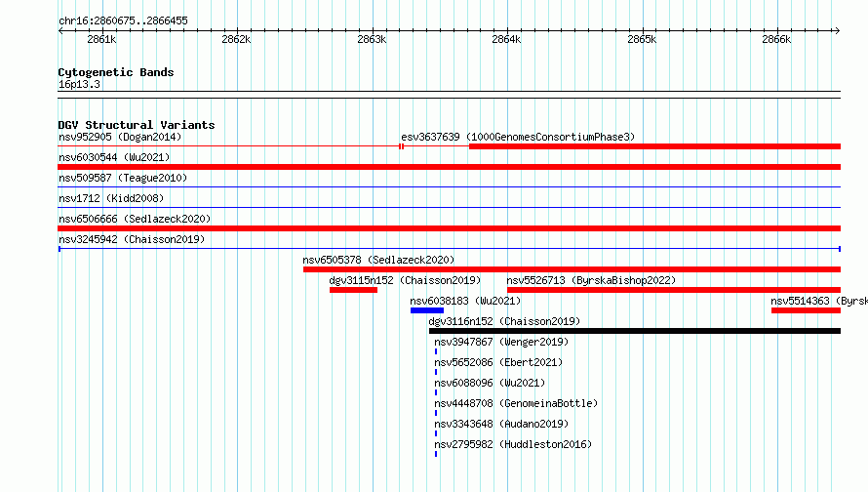Click the 2861k ruler mark
Viewport: 868px width, 492px height.
tap(101, 39)
